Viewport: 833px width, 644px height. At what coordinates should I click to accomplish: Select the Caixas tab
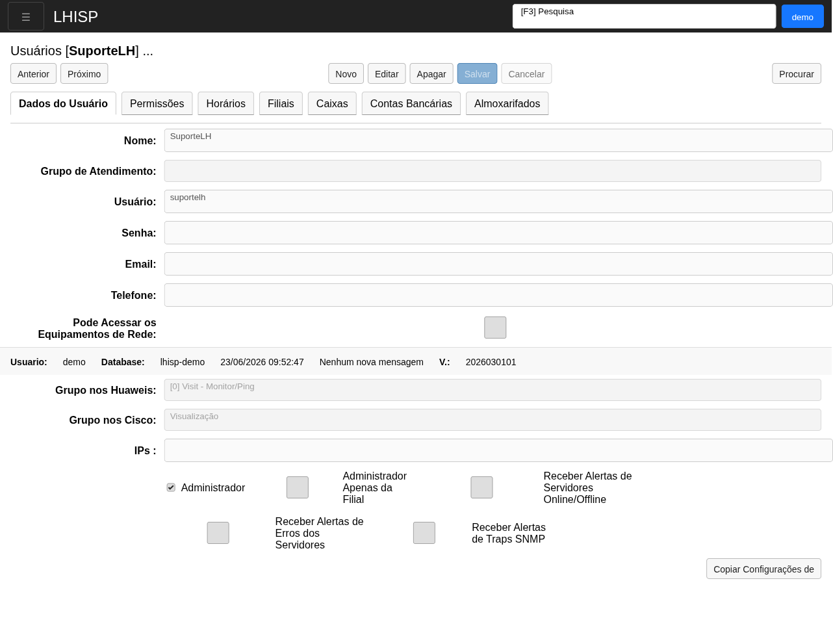tap(332, 103)
